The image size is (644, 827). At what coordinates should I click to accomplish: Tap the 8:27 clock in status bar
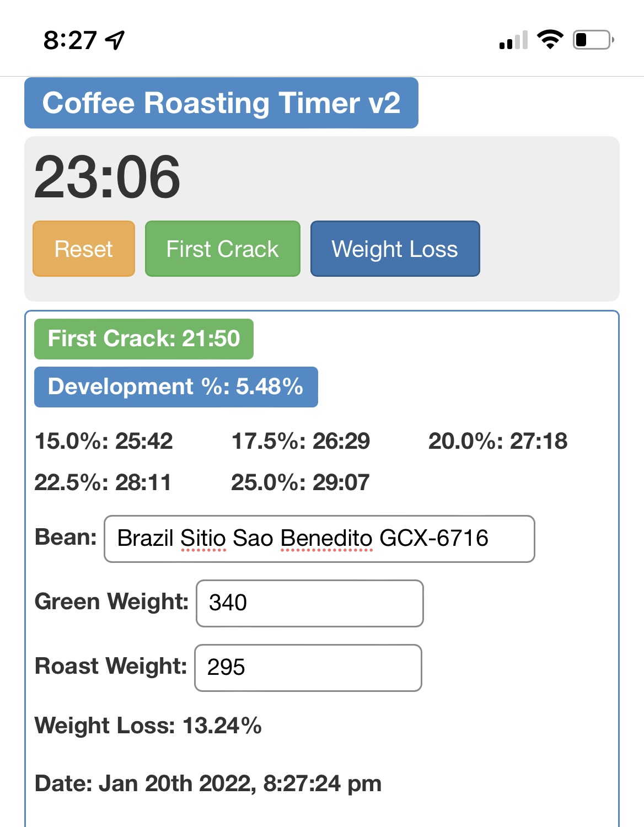coord(70,40)
